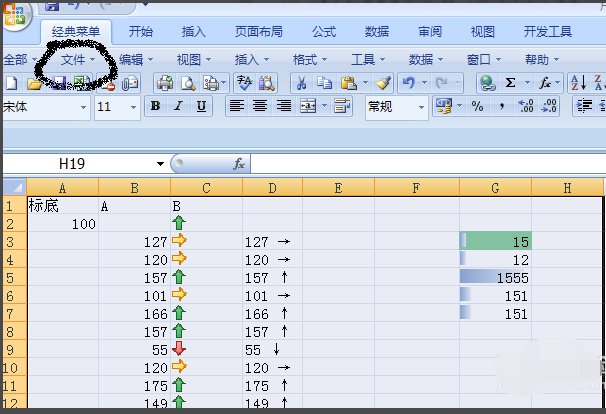This screenshot has height=414, width=606.
Task: Click the Print icon in toolbar
Action: point(165,83)
